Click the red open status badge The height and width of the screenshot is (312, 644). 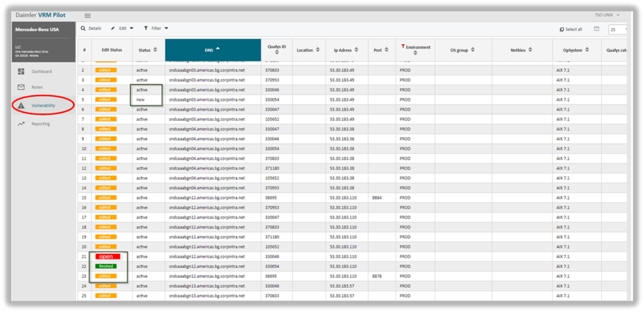(x=106, y=256)
